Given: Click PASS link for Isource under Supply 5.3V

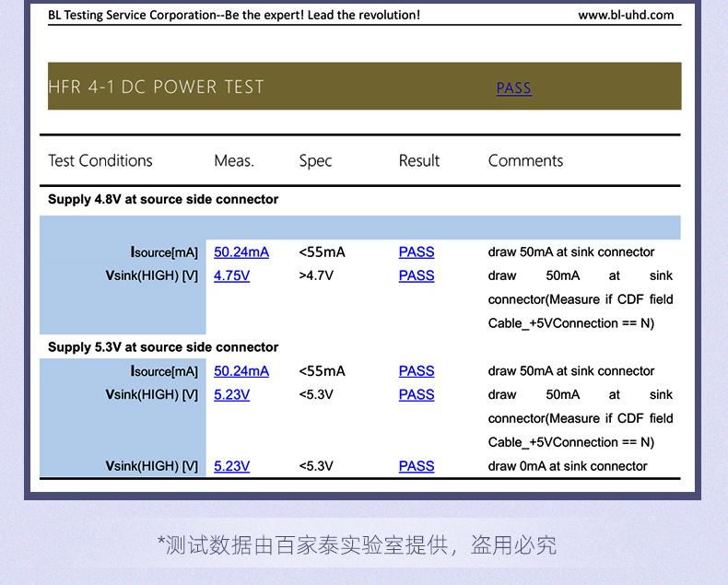Looking at the screenshot, I should point(417,371).
